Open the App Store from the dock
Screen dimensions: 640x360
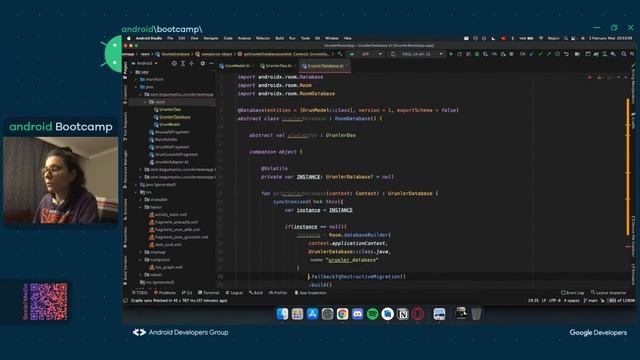[312, 314]
